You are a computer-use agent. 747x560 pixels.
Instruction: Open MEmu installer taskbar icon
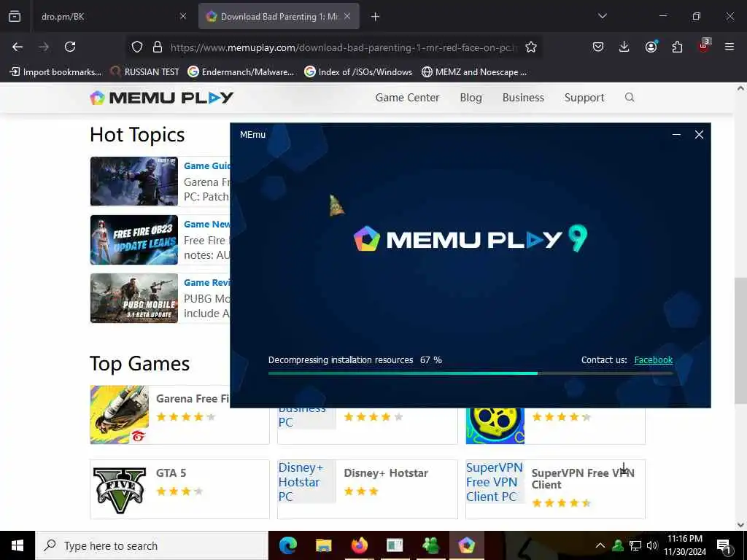coord(466,545)
